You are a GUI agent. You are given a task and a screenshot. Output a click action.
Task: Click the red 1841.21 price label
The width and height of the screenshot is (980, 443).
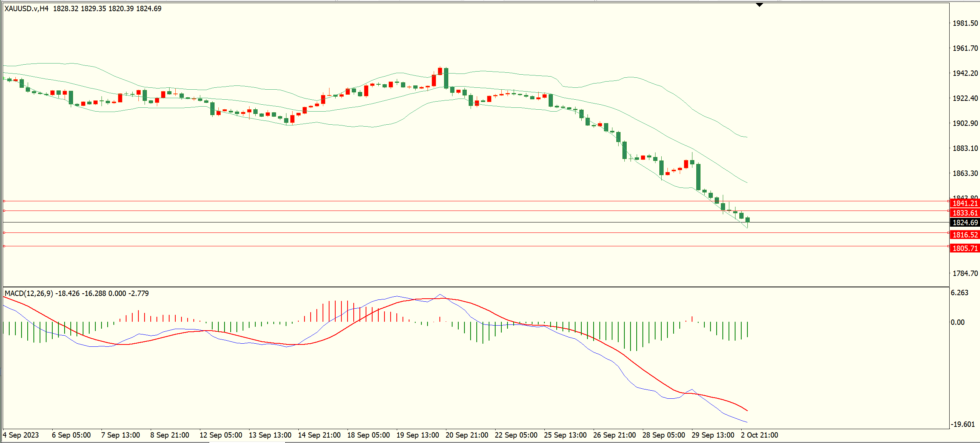coord(965,203)
